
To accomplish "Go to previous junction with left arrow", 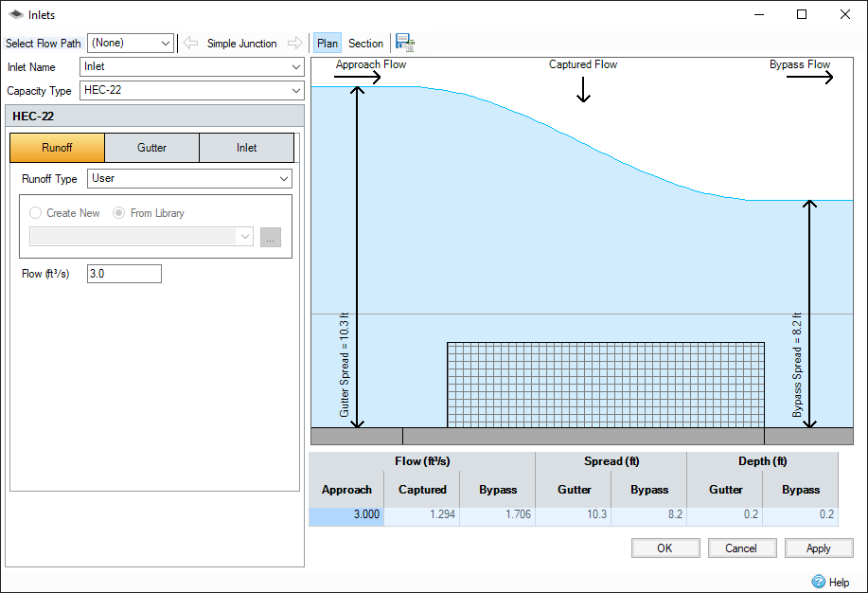I will pos(190,43).
